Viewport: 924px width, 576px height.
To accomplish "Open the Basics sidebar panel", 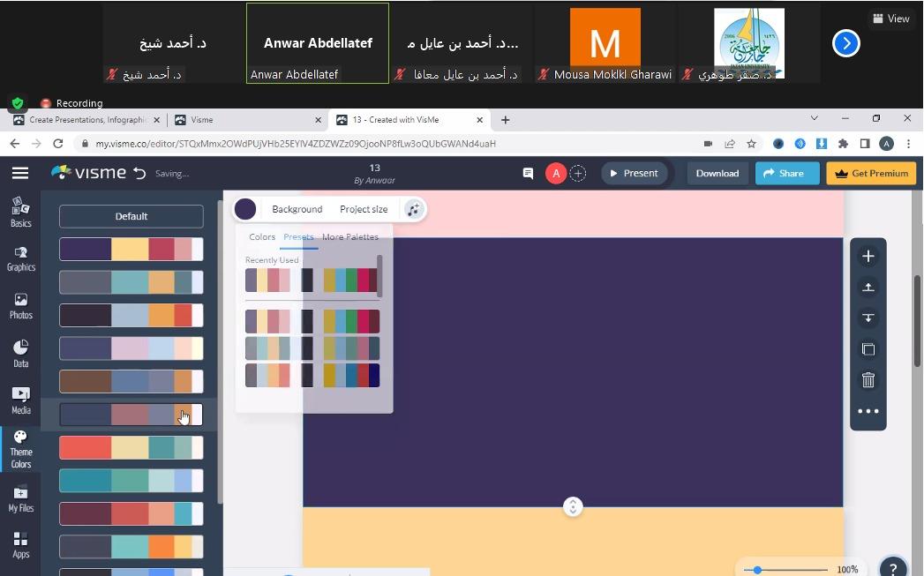I will coord(20,212).
